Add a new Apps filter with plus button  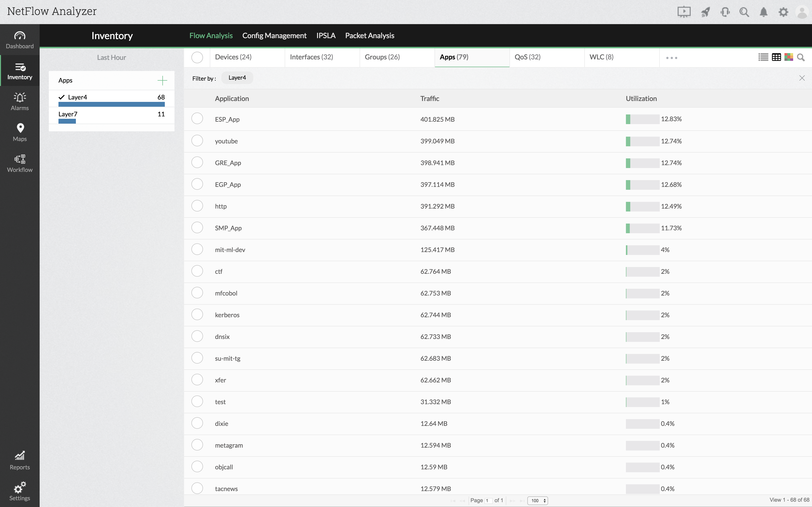tap(162, 80)
